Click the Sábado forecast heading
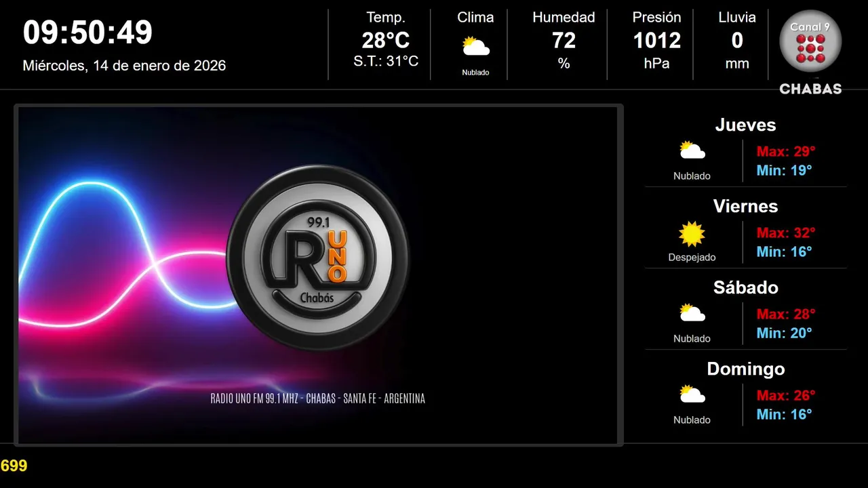The image size is (868, 488). point(745,287)
